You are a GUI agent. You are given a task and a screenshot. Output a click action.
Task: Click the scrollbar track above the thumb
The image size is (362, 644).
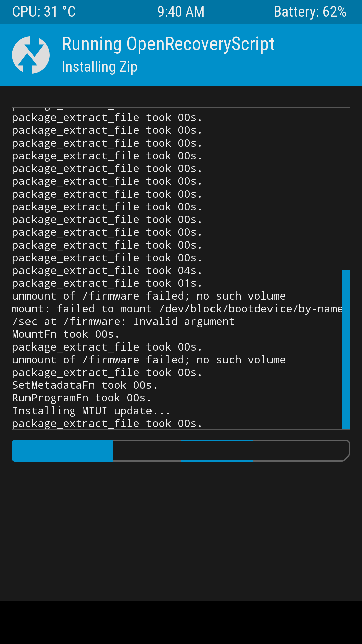coord(346,189)
